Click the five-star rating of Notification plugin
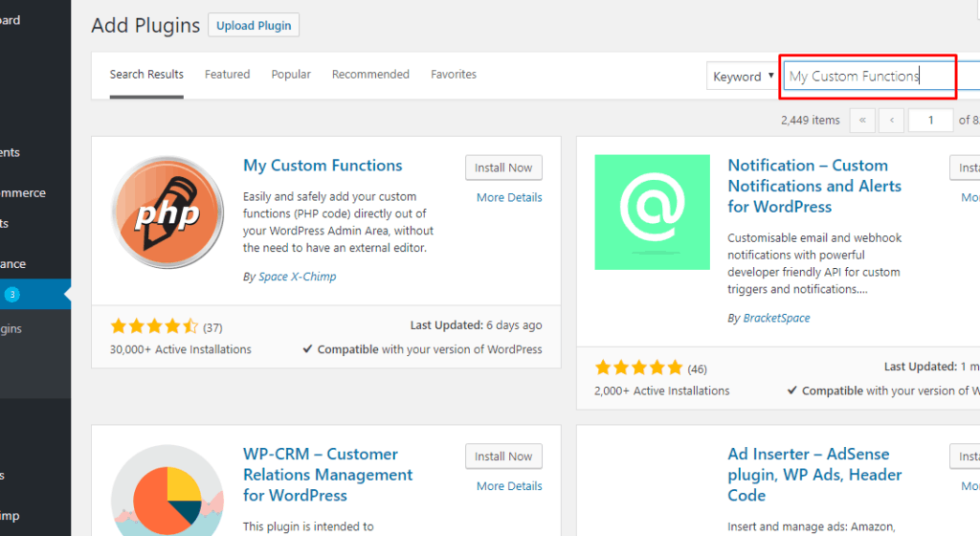980x536 pixels. (x=638, y=368)
